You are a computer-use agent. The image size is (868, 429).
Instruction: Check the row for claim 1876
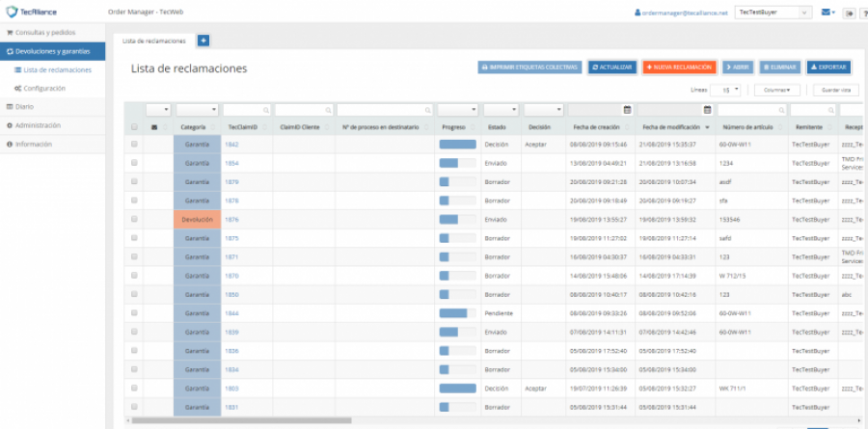134,219
